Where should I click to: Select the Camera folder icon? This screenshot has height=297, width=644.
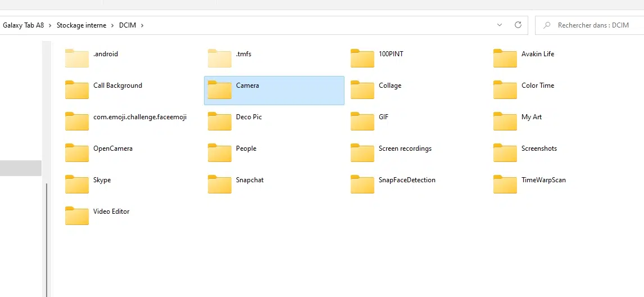pos(220,89)
